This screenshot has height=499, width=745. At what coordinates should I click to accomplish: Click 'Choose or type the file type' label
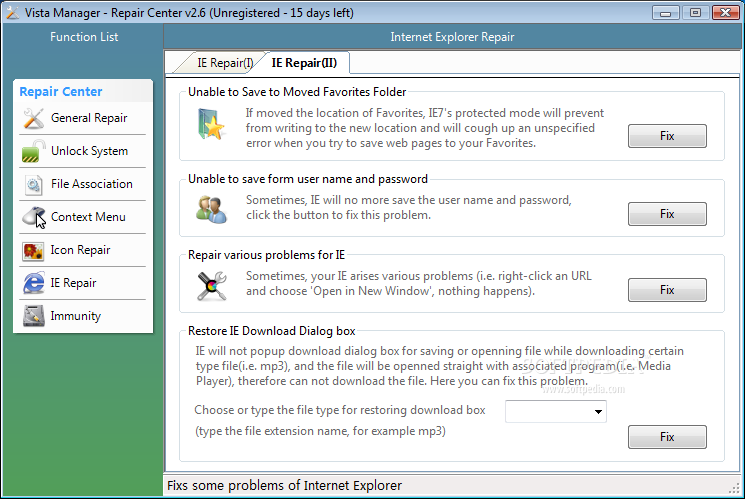tap(340, 410)
